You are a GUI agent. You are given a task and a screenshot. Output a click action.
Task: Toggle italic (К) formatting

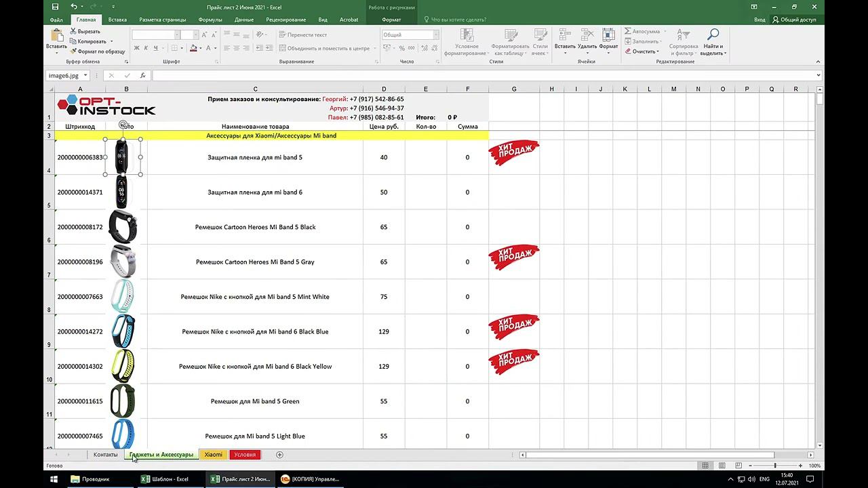pos(146,48)
